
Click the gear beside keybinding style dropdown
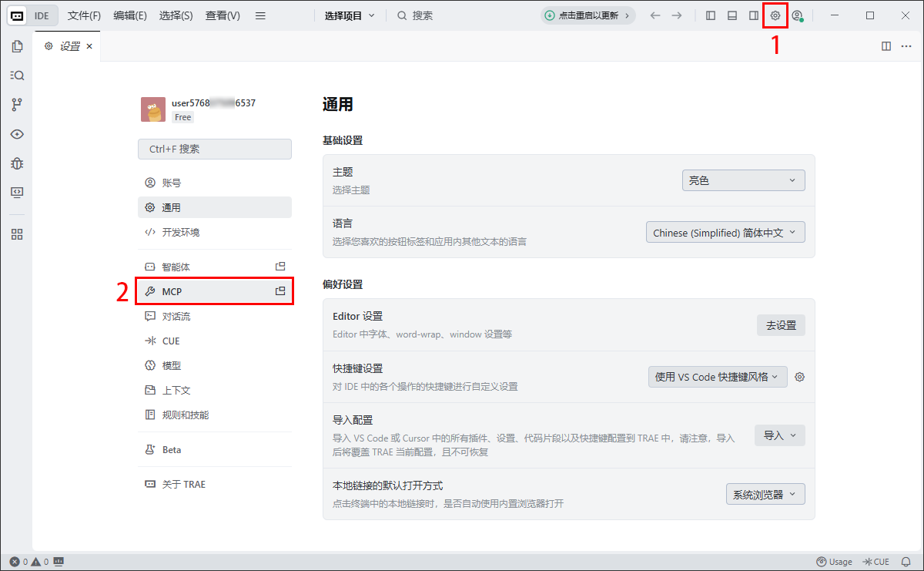pyautogui.click(x=800, y=377)
